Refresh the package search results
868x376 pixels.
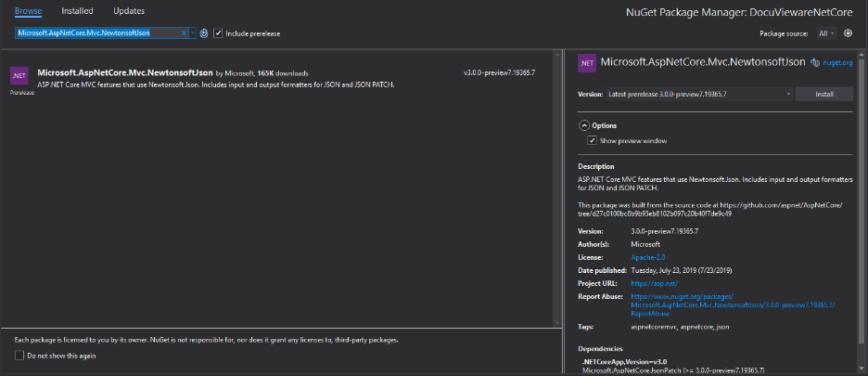click(x=204, y=33)
